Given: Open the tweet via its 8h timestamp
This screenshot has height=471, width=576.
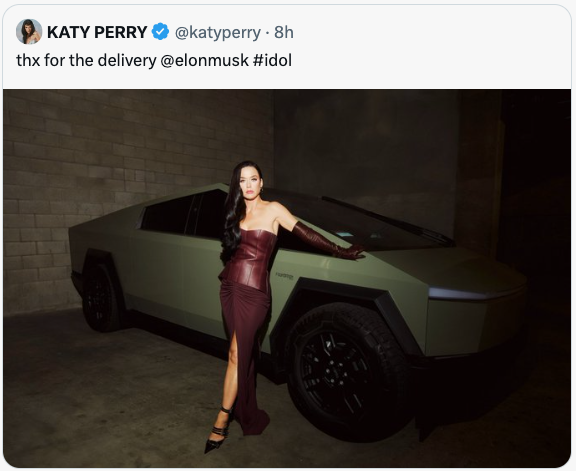Looking at the screenshot, I should coord(284,32).
